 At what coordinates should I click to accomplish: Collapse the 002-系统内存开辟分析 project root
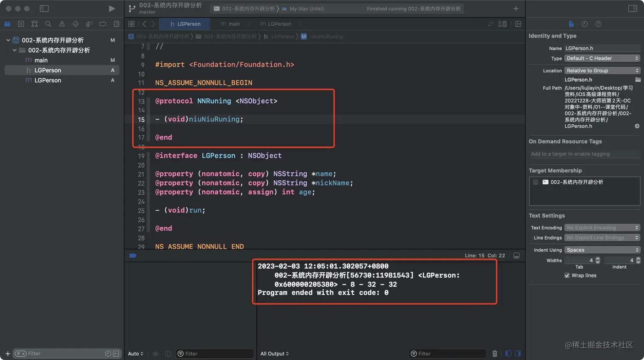[8, 40]
